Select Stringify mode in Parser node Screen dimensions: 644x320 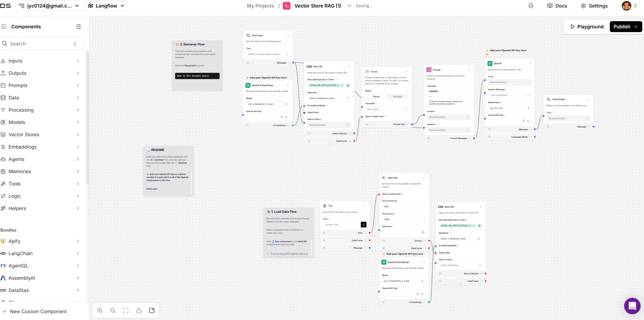[x=397, y=97]
